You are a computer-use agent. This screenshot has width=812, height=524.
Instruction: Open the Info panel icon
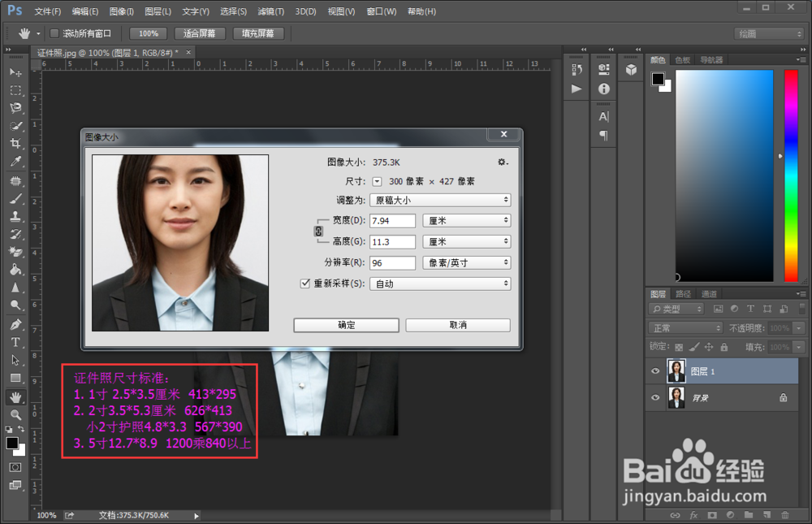[x=604, y=89]
